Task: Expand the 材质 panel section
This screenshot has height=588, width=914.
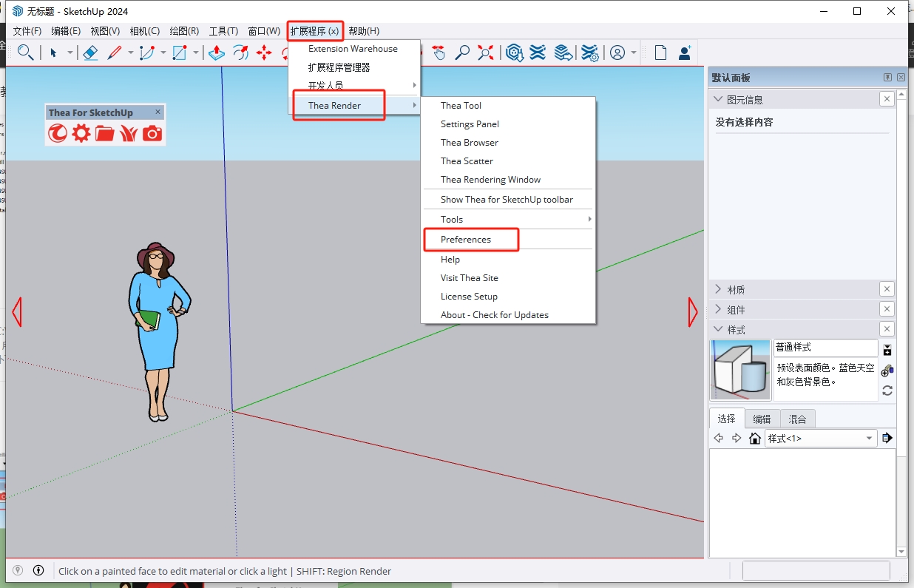Action: pos(735,289)
